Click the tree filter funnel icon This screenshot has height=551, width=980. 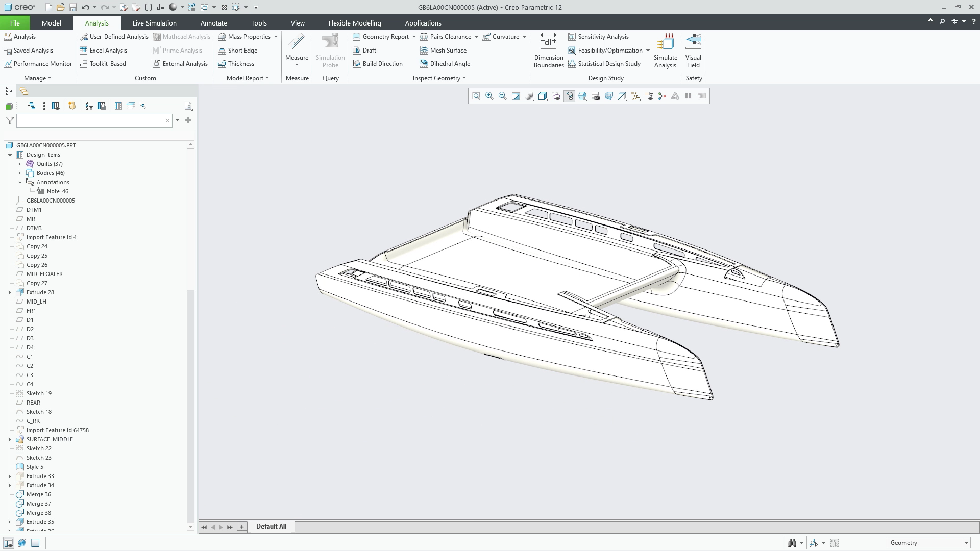pyautogui.click(x=10, y=120)
